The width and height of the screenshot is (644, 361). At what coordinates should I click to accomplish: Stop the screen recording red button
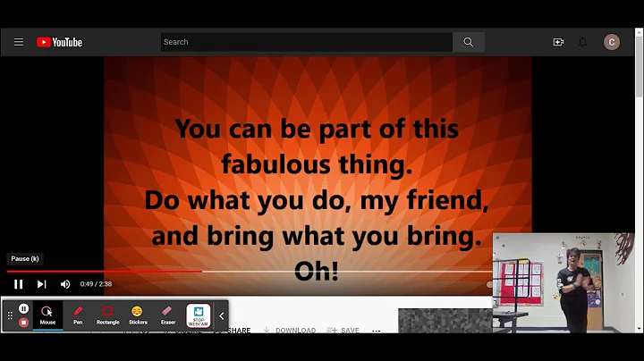pos(23,323)
